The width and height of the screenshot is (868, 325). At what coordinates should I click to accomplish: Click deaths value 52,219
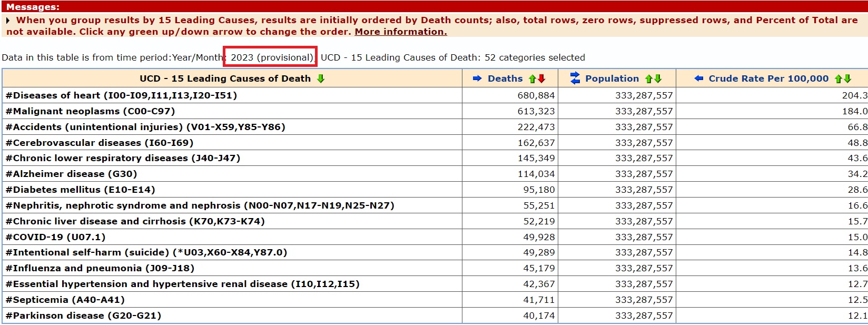coord(539,221)
